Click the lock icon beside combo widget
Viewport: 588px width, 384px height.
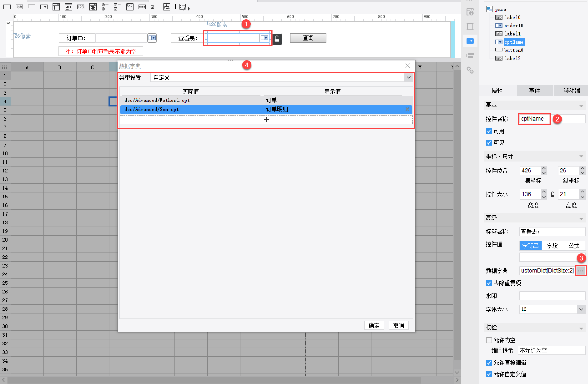tap(277, 39)
